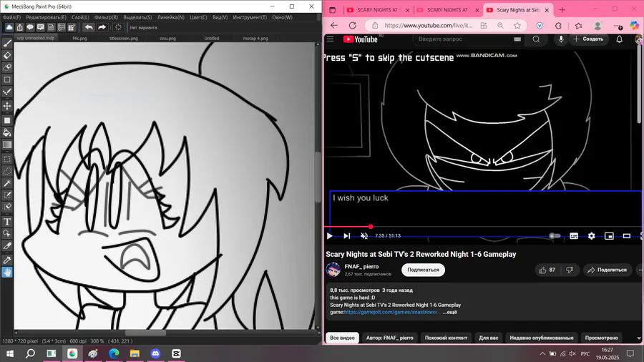Select the Автор: FNAF_ pierro chip
Viewport: 644px width, 362px height.
(389, 338)
